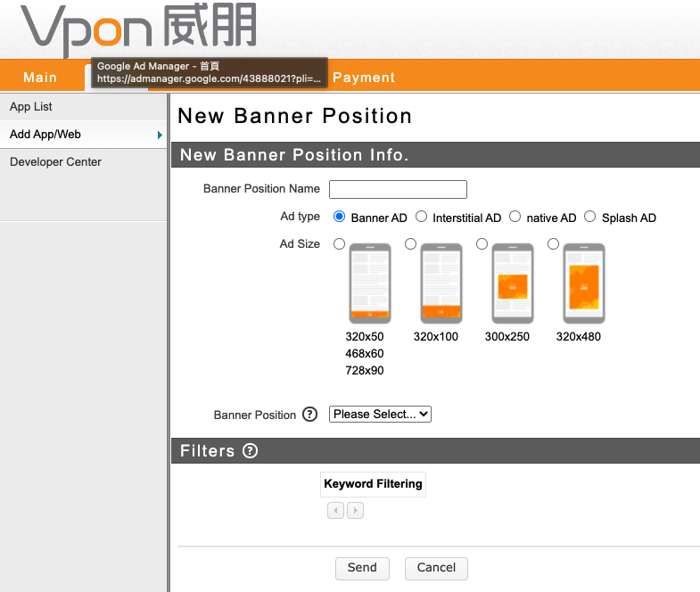This screenshot has width=700, height=592.
Task: Click the Banner AD label text
Action: click(x=379, y=218)
